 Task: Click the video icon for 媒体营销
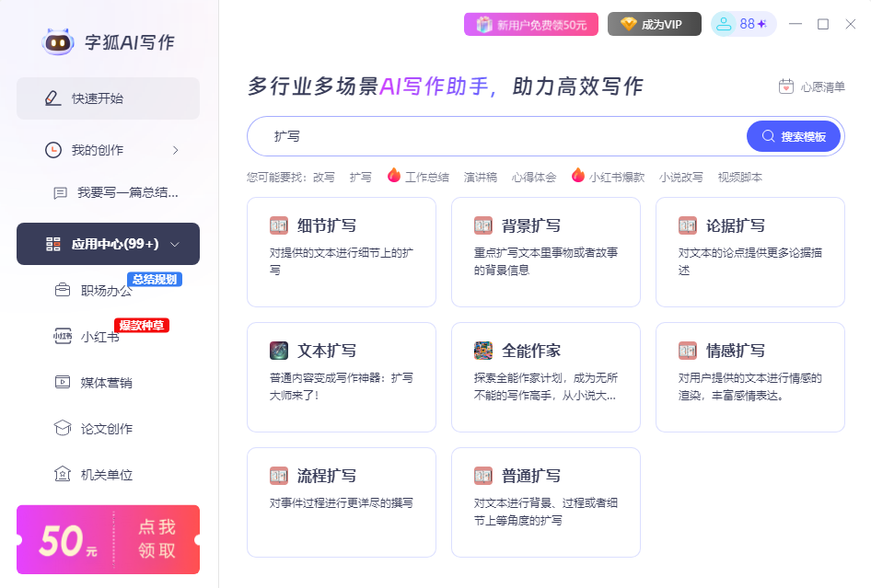[x=63, y=382]
